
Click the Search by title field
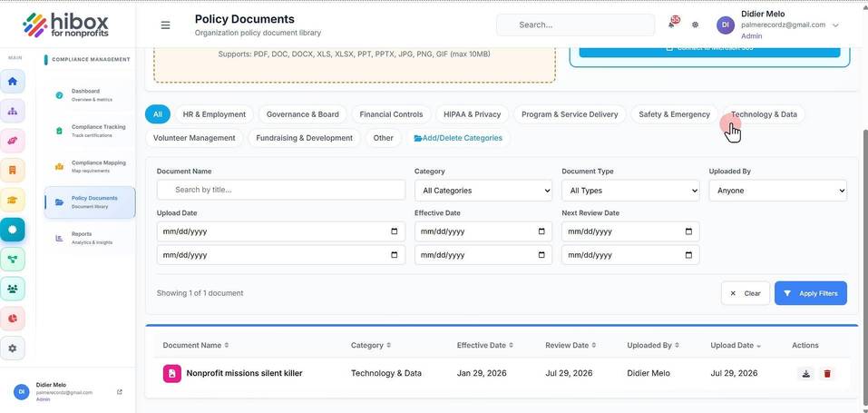pyautogui.click(x=281, y=190)
